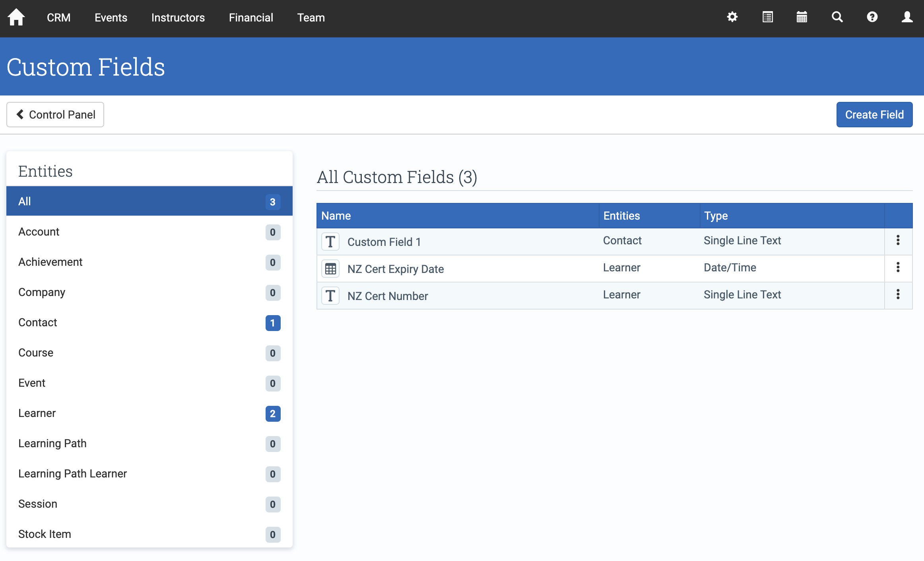This screenshot has width=924, height=561.
Task: Filter by Company entity
Action: click(149, 292)
